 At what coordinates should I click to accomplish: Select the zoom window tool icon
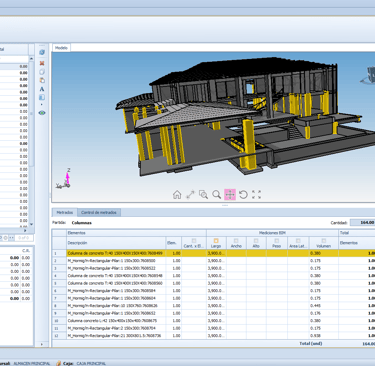click(203, 195)
